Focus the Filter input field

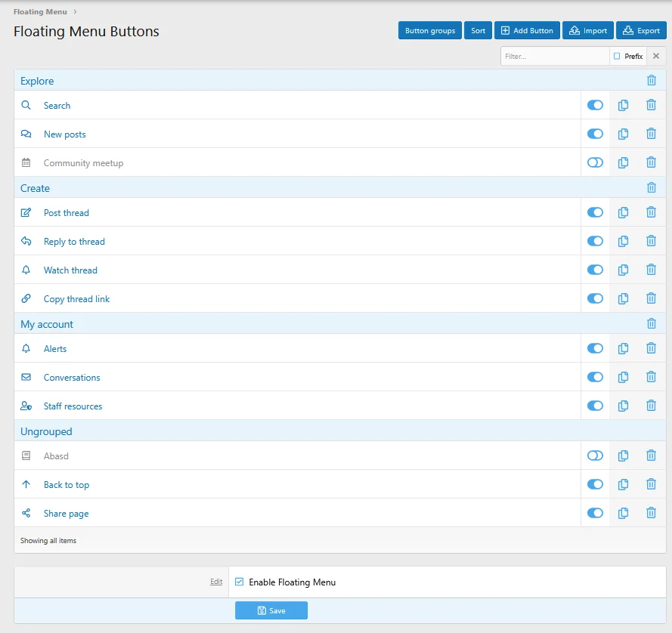(x=555, y=56)
